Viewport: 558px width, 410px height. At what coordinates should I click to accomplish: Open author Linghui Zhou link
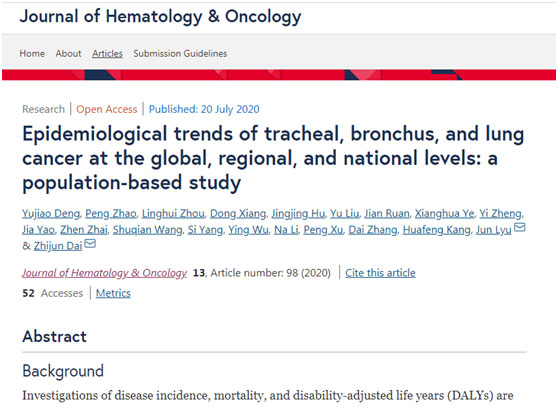[x=173, y=214]
